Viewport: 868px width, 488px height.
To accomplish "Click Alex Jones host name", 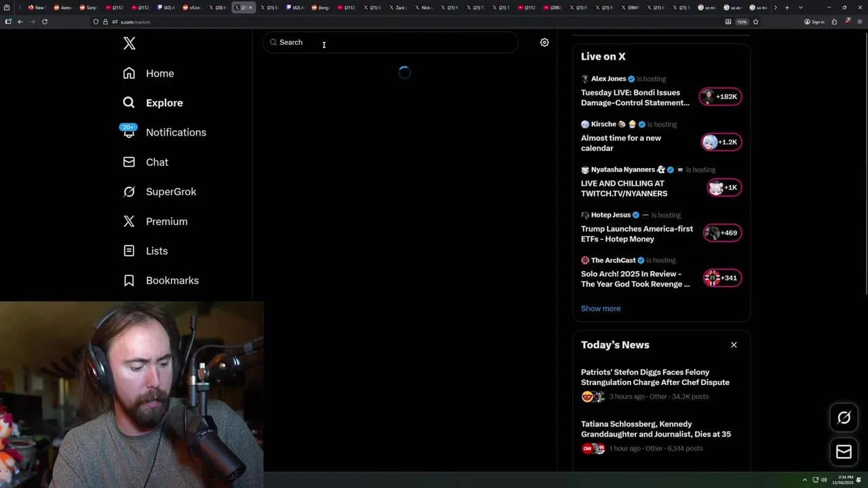I will pyautogui.click(x=608, y=79).
